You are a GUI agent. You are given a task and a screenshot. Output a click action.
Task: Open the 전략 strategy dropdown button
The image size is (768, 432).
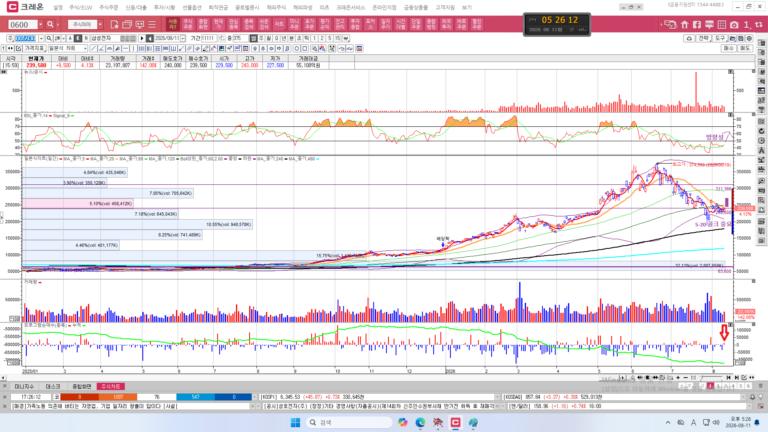click(704, 38)
